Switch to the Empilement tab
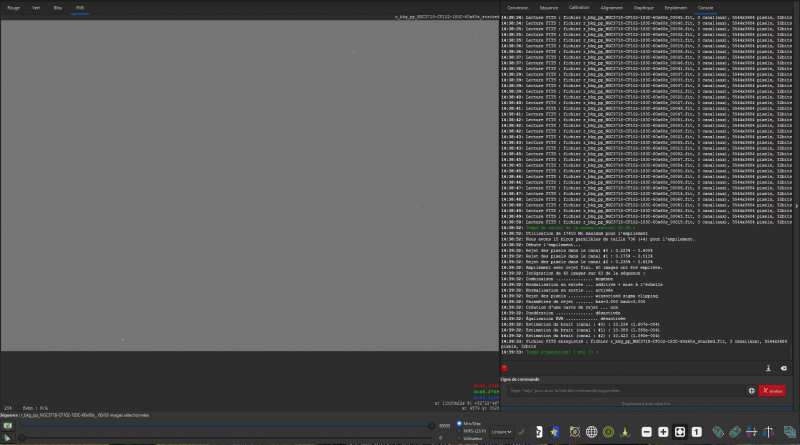 (676, 8)
